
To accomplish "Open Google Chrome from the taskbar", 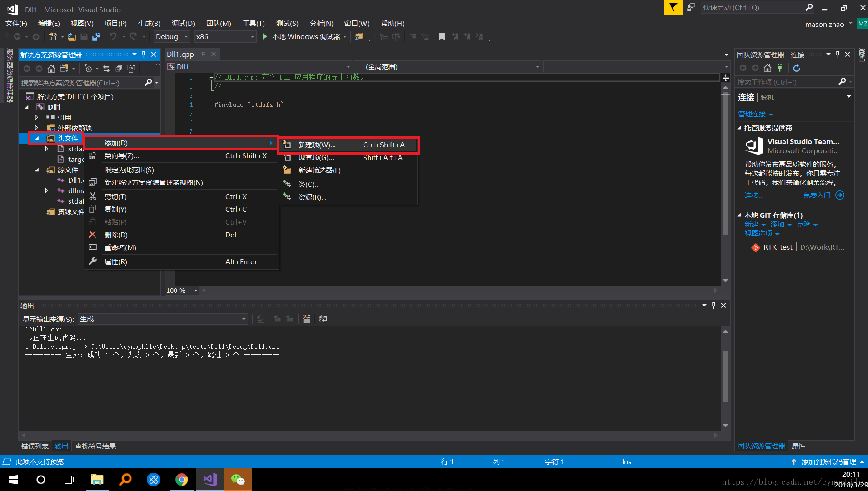I will 182,479.
